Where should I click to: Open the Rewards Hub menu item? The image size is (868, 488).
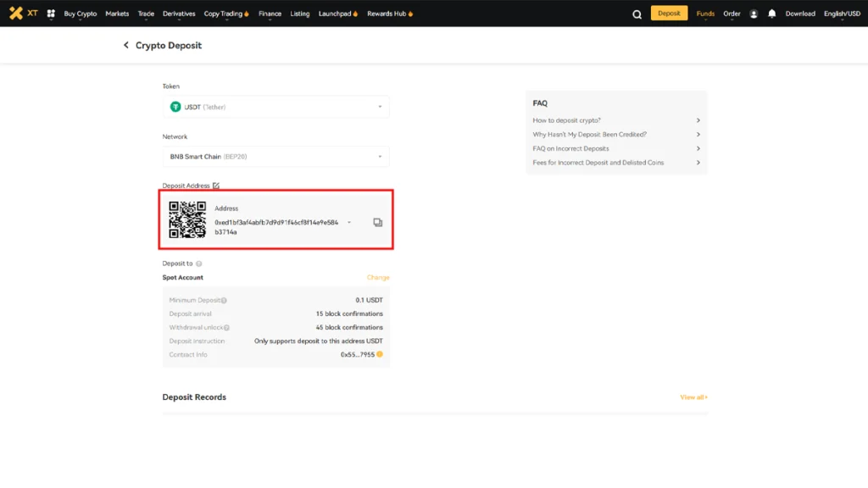tap(390, 14)
